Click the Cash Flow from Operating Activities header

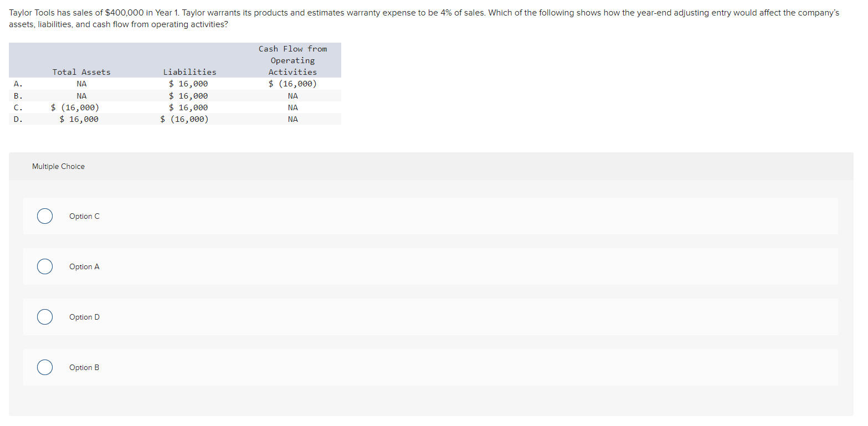[292, 60]
